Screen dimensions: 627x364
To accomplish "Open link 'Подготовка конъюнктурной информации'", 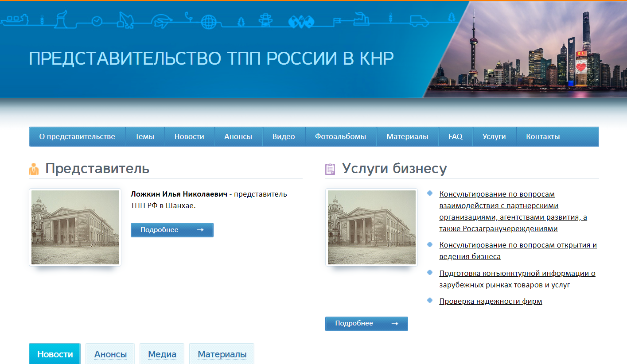I will click(x=517, y=279).
